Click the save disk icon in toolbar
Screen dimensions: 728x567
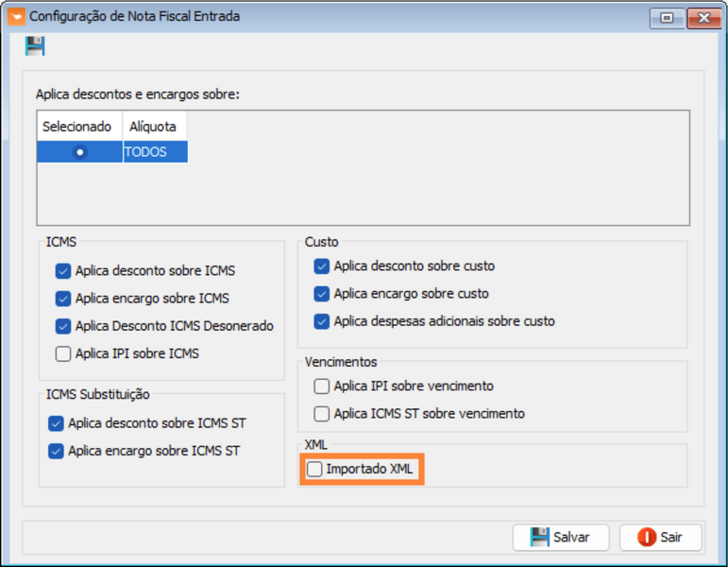pyautogui.click(x=35, y=46)
